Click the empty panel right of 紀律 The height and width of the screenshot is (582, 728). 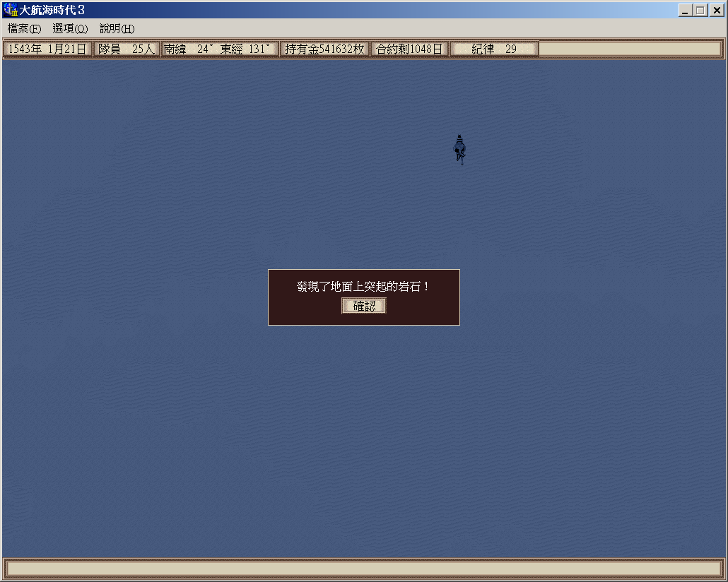coord(630,49)
